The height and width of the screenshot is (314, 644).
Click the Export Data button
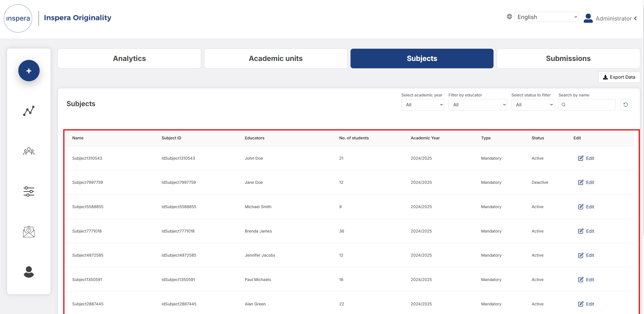(619, 77)
